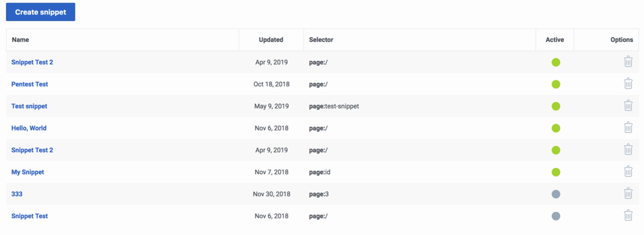Click trash icon dated Apr 9, 2019 second row
The height and width of the screenshot is (235, 644).
coord(628,150)
